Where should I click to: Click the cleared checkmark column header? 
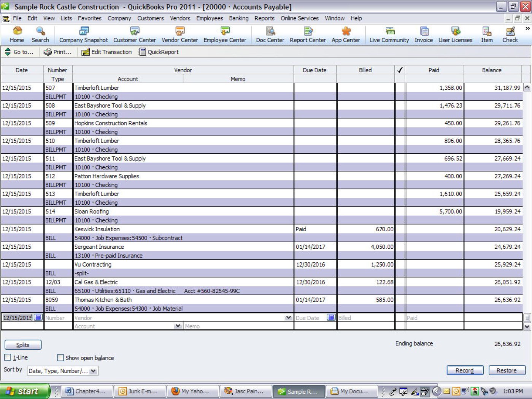pyautogui.click(x=400, y=70)
